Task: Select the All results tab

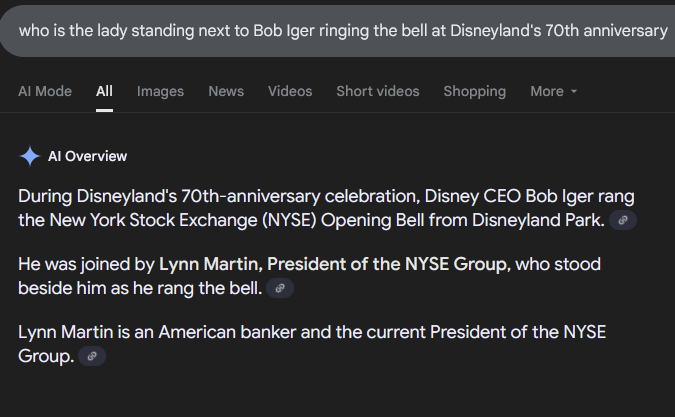Action: (104, 91)
